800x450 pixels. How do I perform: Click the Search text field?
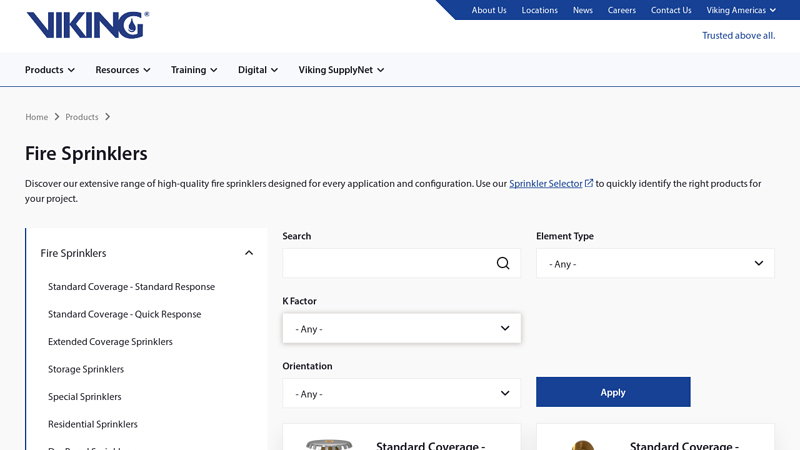388,263
